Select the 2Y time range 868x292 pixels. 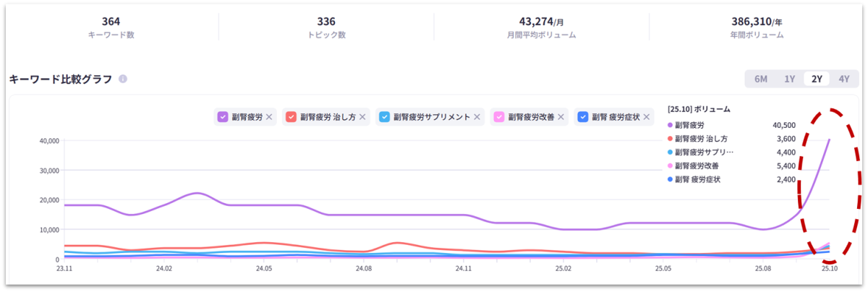[x=817, y=80]
